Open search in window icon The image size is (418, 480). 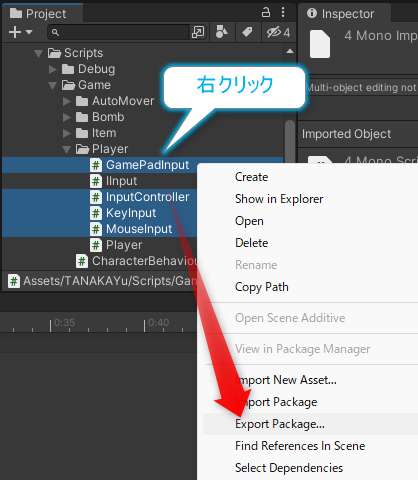pos(198,32)
